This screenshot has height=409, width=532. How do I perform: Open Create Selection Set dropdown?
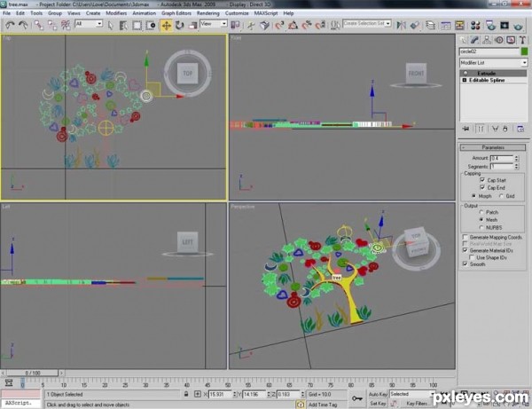pos(367,23)
